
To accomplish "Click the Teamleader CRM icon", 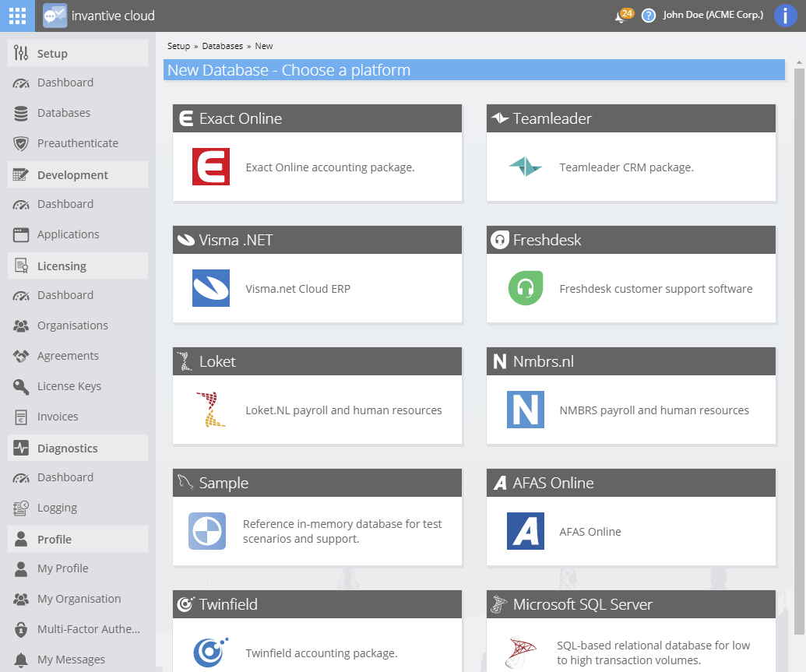I will [x=523, y=166].
